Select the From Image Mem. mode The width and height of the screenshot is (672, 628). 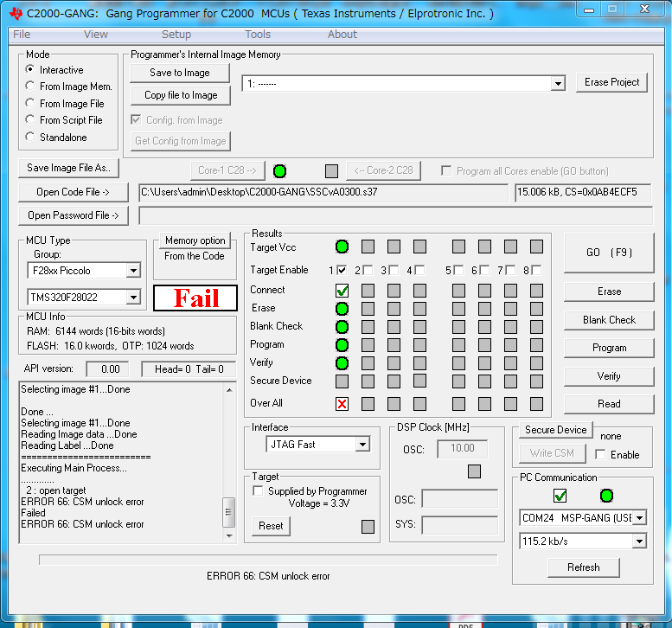click(x=30, y=86)
